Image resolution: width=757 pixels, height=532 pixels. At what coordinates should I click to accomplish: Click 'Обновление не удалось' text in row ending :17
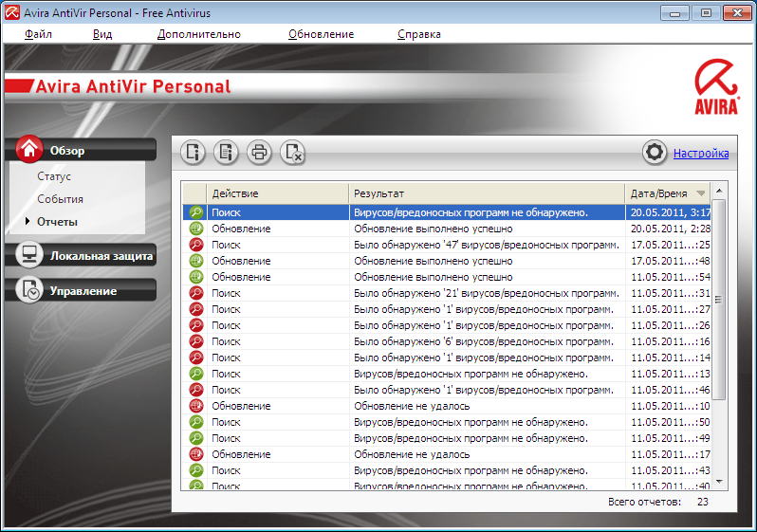[x=412, y=454]
